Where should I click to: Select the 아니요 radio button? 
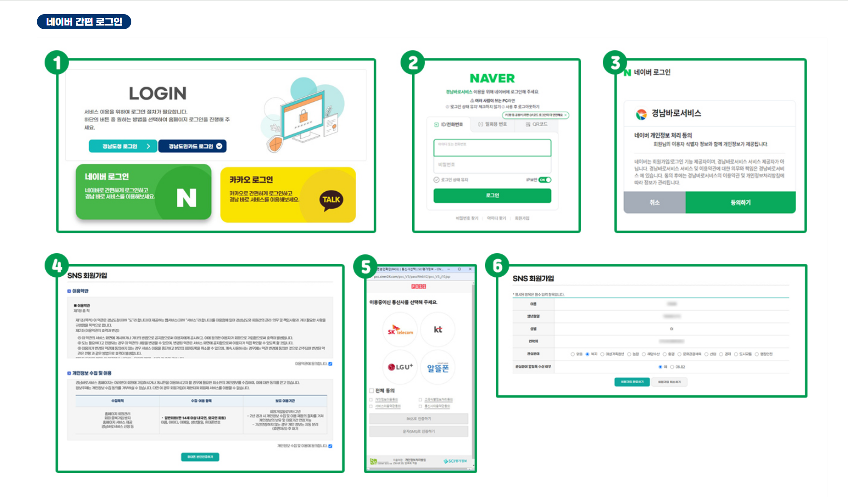click(x=672, y=367)
